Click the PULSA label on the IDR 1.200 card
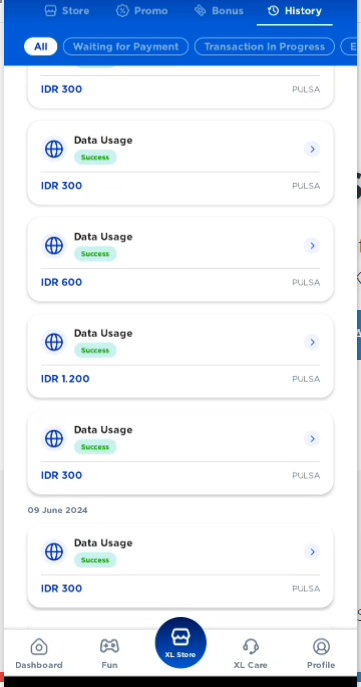This screenshot has height=687, width=361. pos(306,379)
